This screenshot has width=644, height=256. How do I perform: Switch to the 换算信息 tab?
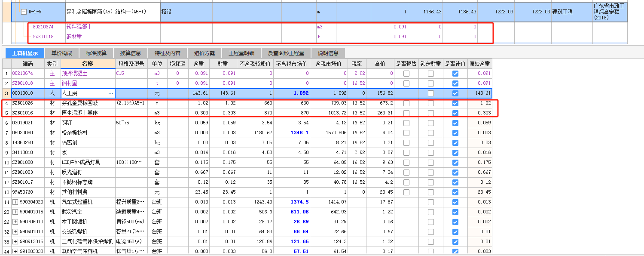tap(131, 53)
